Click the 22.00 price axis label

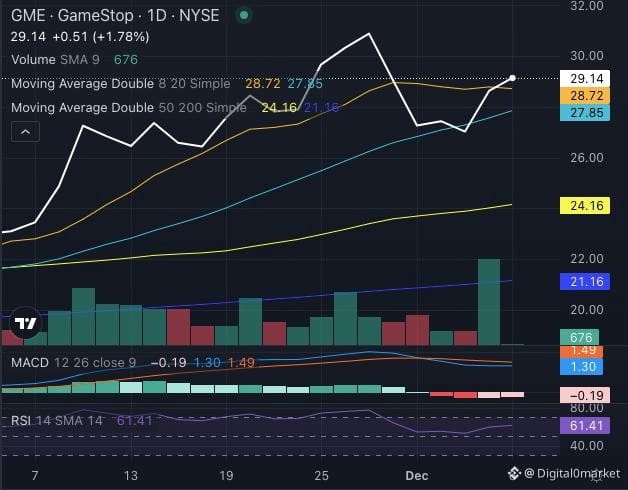[587, 258]
